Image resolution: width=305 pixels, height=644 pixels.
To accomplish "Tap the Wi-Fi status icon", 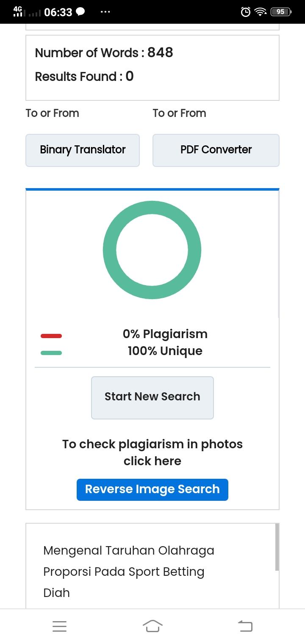I will [261, 12].
